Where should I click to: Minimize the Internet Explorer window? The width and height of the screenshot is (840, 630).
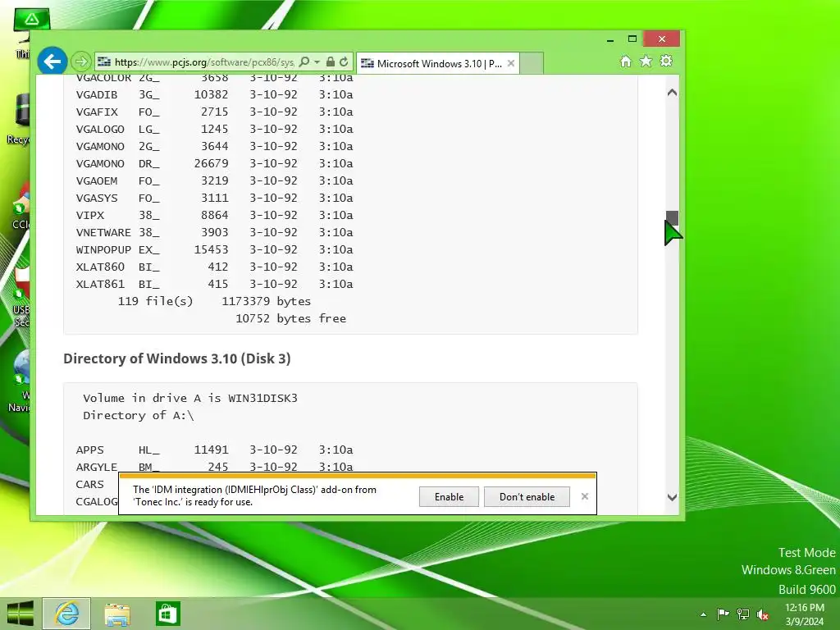pos(610,39)
